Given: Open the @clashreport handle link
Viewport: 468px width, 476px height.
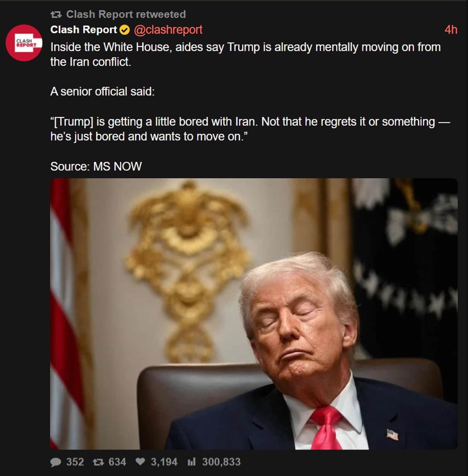Looking at the screenshot, I should (x=168, y=30).
